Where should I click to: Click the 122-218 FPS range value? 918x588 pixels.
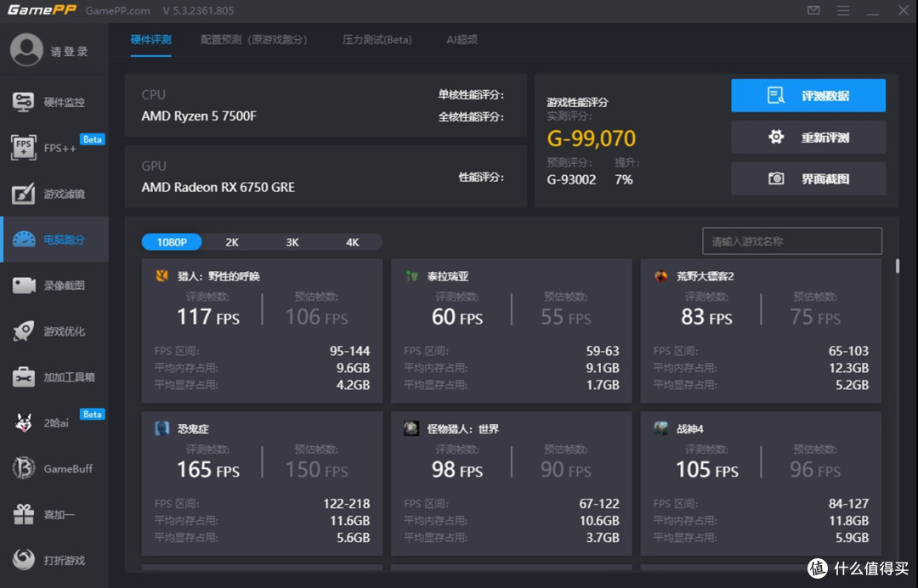pyautogui.click(x=347, y=504)
